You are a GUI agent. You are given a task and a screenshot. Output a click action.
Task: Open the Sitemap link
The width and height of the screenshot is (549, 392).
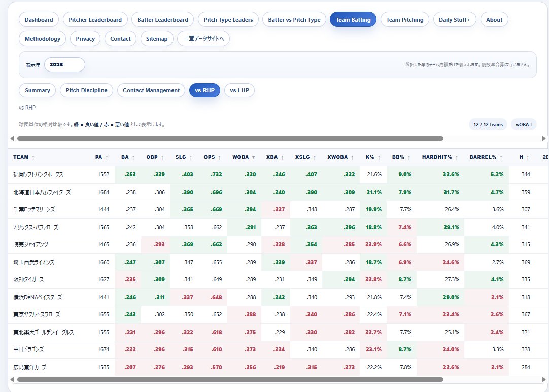(x=156, y=39)
